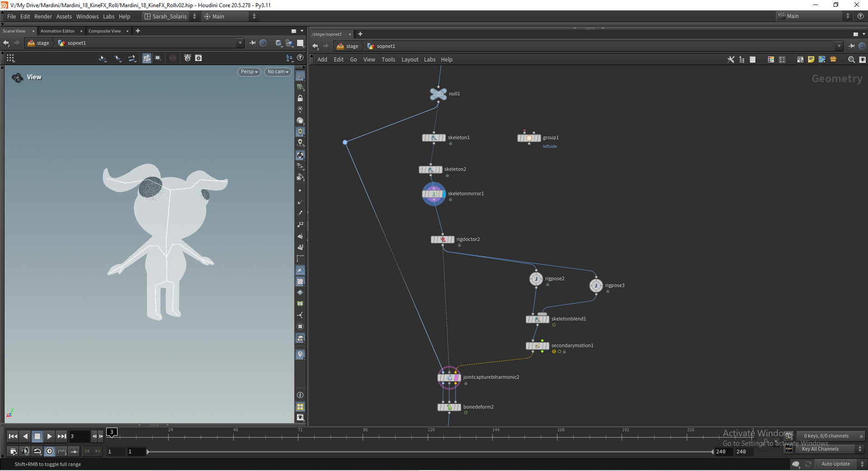The image size is (868, 471).
Task: Open the network editor wrench tools icon
Action: (x=731, y=60)
